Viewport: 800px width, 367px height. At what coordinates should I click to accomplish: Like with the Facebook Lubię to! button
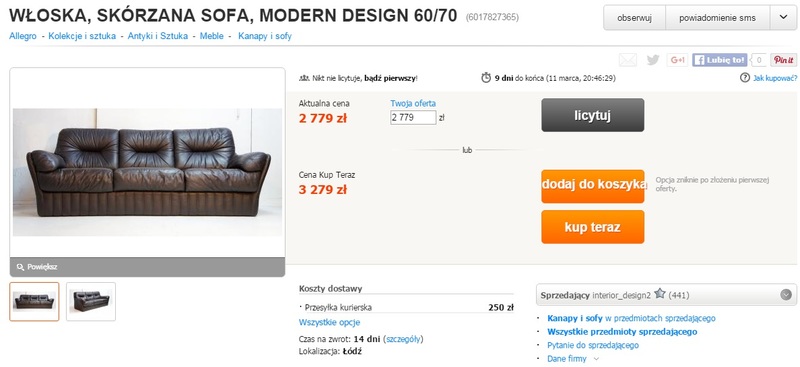(x=719, y=60)
